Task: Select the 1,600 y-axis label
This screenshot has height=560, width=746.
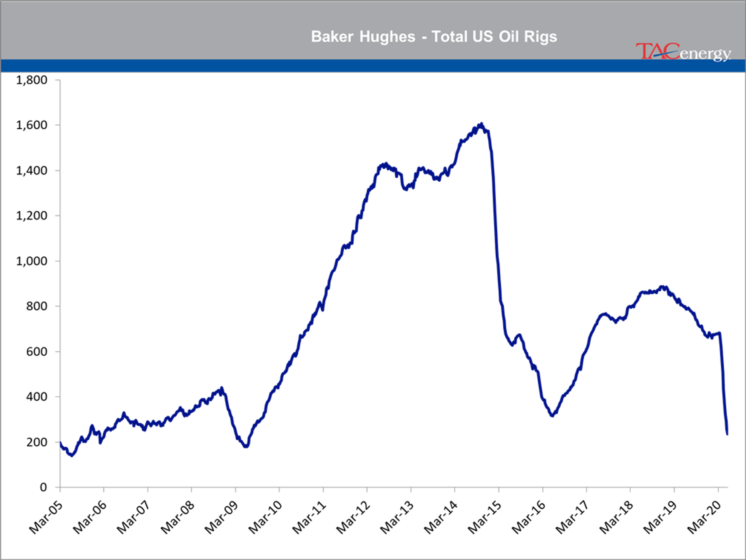Action: [x=32, y=125]
